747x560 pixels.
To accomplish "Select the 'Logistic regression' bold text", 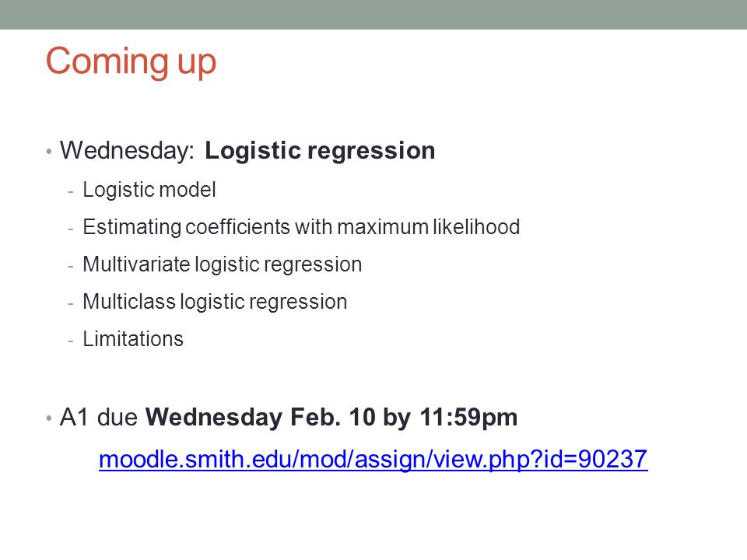I will (320, 152).
